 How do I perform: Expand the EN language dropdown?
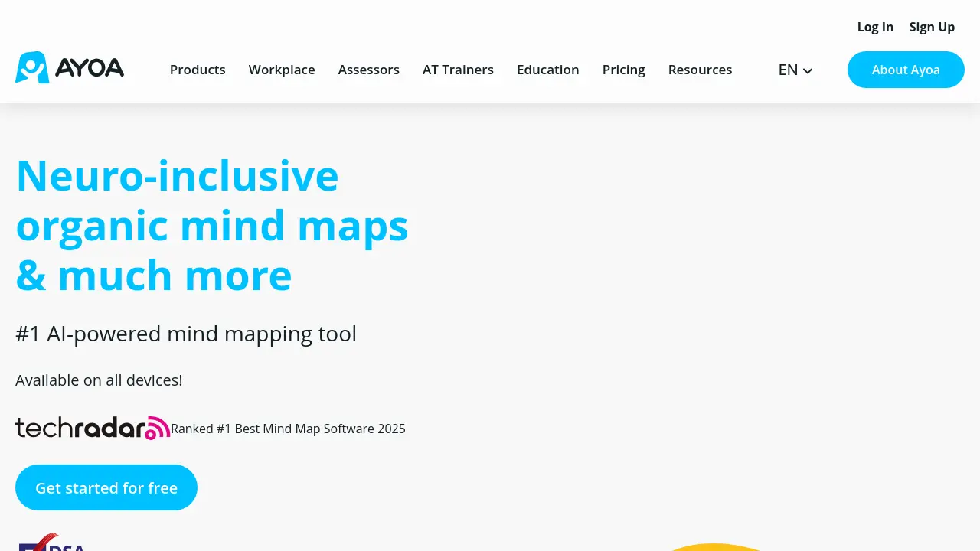(x=795, y=70)
